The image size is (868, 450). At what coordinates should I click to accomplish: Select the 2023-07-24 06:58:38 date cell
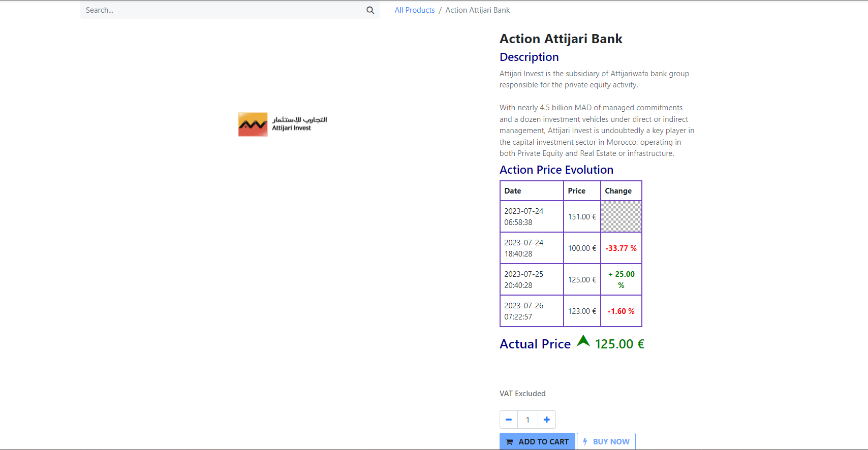coord(532,216)
